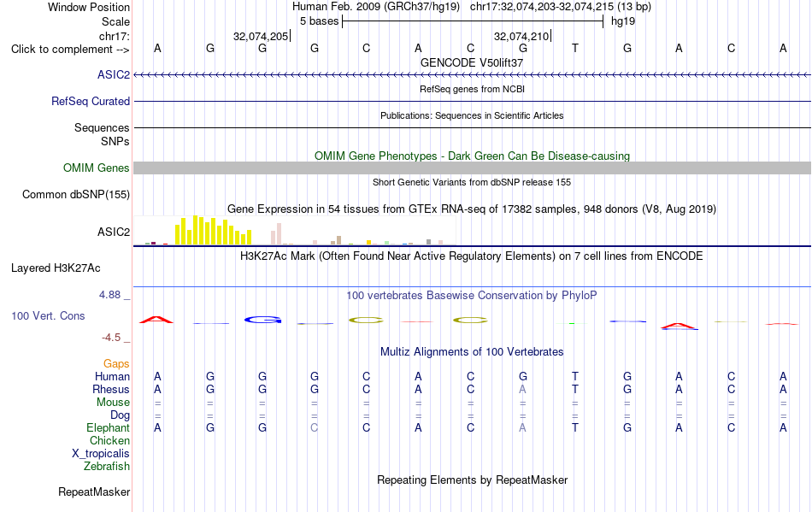Click the RepeatMasker track label
812x512 pixels.
(x=94, y=491)
